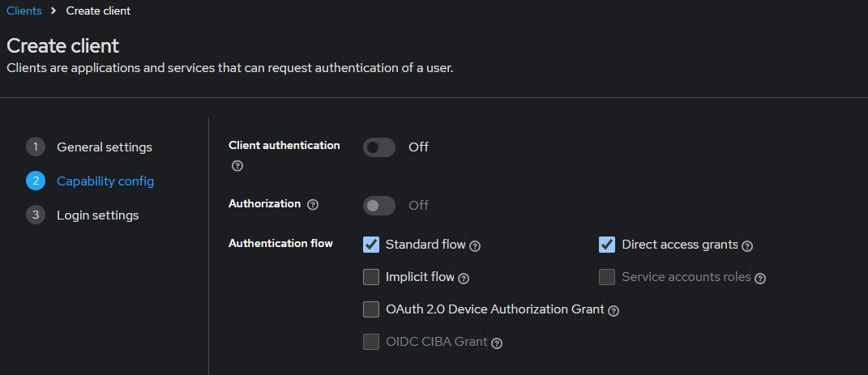Click help icon beside Service accounts roles

(x=760, y=278)
